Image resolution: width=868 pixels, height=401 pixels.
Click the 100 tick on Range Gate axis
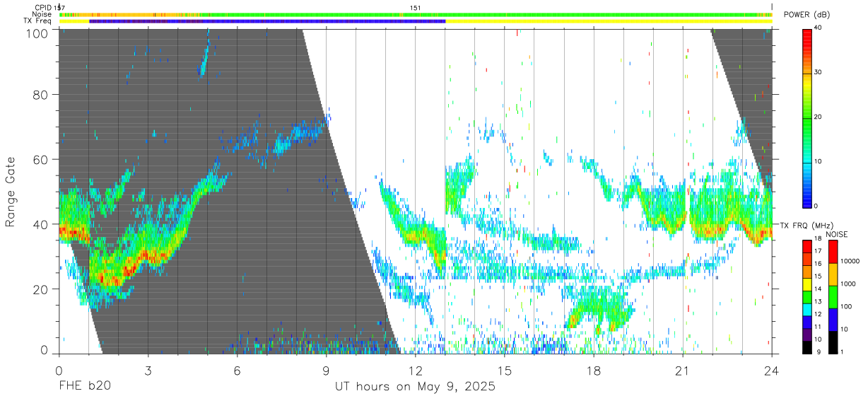coord(37,33)
